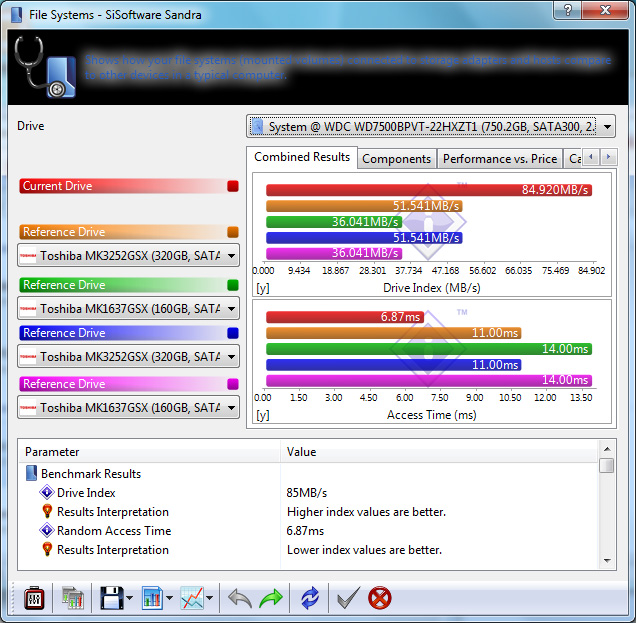The image size is (637, 623).
Task: Click the results list scroll down arrow
Action: [607, 561]
